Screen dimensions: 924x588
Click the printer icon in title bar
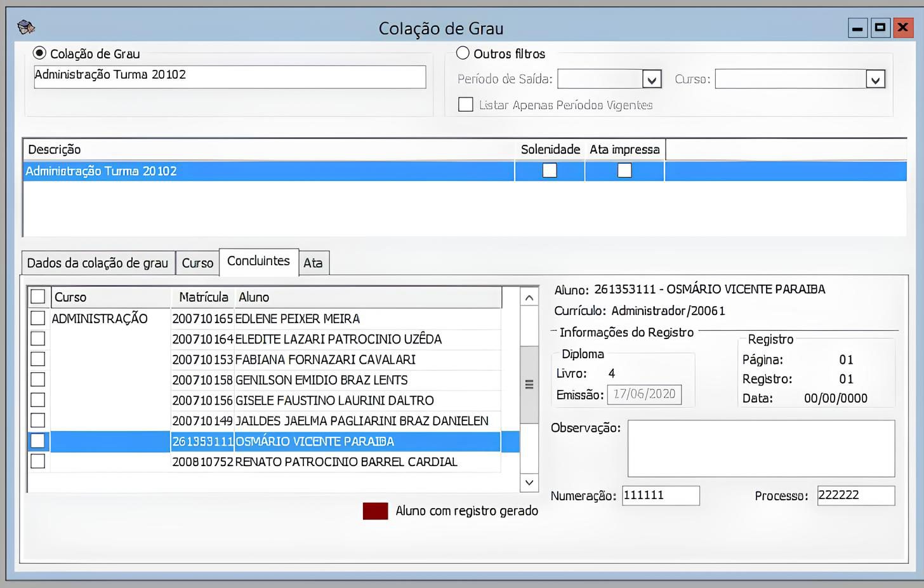(25, 27)
